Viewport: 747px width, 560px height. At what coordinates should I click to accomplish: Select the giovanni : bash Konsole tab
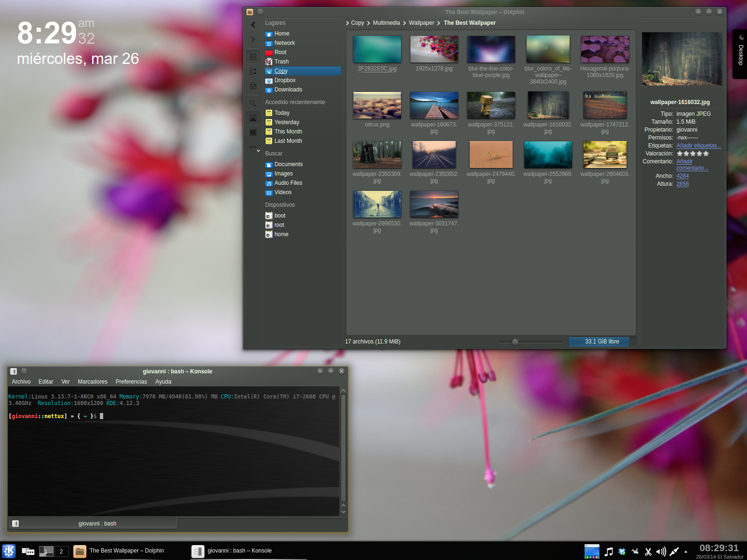(93, 524)
